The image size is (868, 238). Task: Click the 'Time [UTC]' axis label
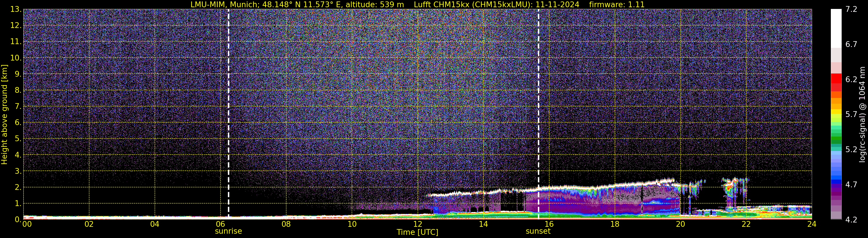tap(417, 232)
